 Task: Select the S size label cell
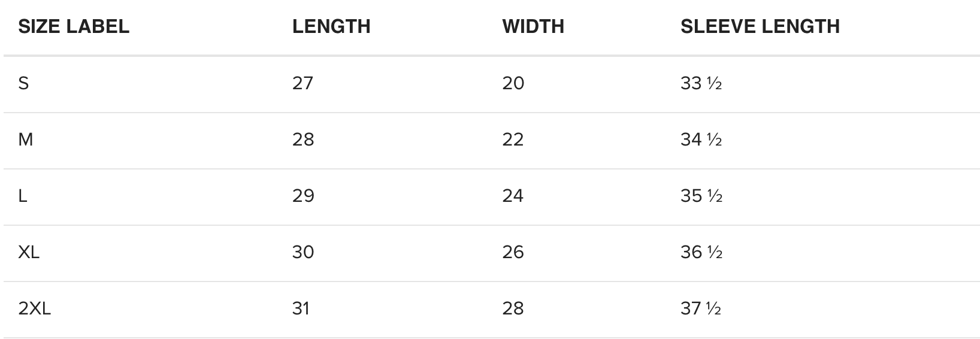point(24,83)
